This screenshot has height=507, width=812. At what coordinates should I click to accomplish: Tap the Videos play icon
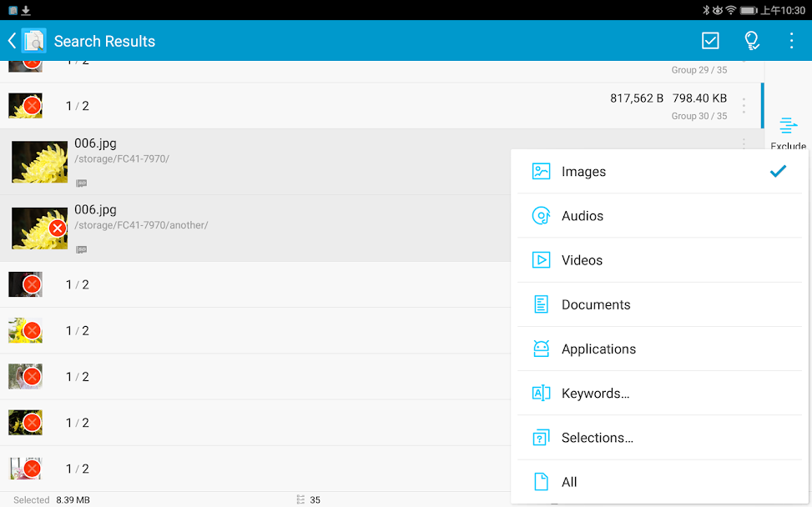pos(541,260)
